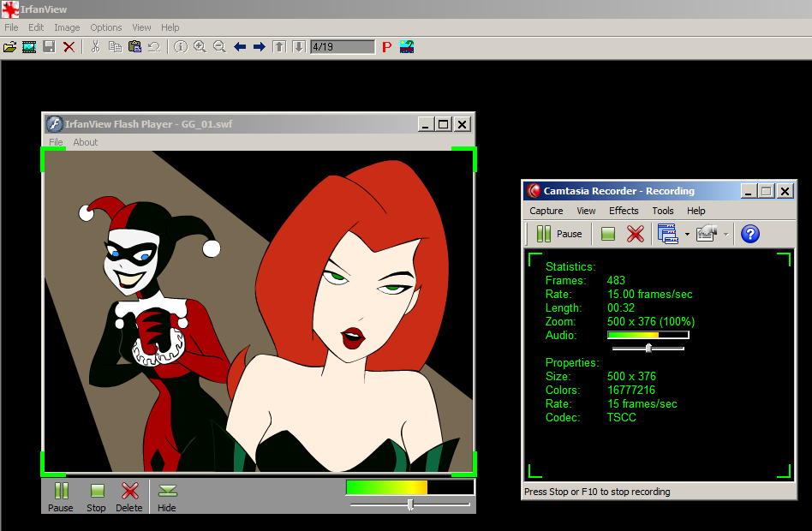
Task: Click the last page down-arrow icon
Action: click(299, 47)
